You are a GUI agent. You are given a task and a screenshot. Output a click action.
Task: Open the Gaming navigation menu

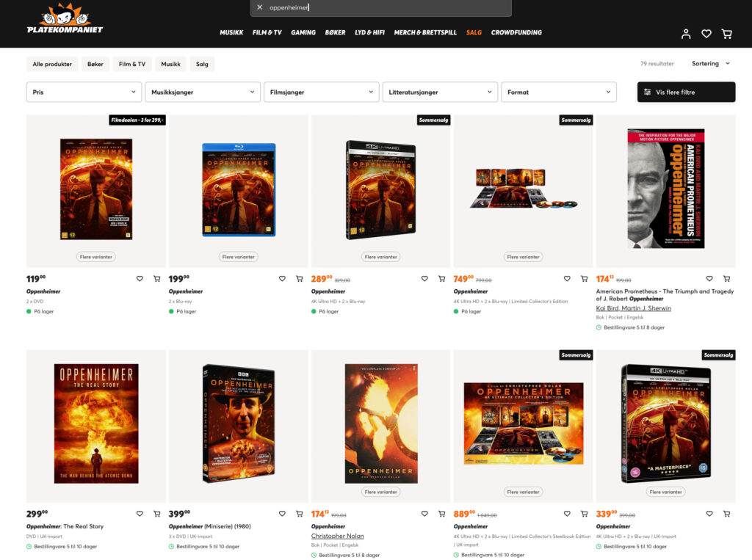tap(303, 32)
